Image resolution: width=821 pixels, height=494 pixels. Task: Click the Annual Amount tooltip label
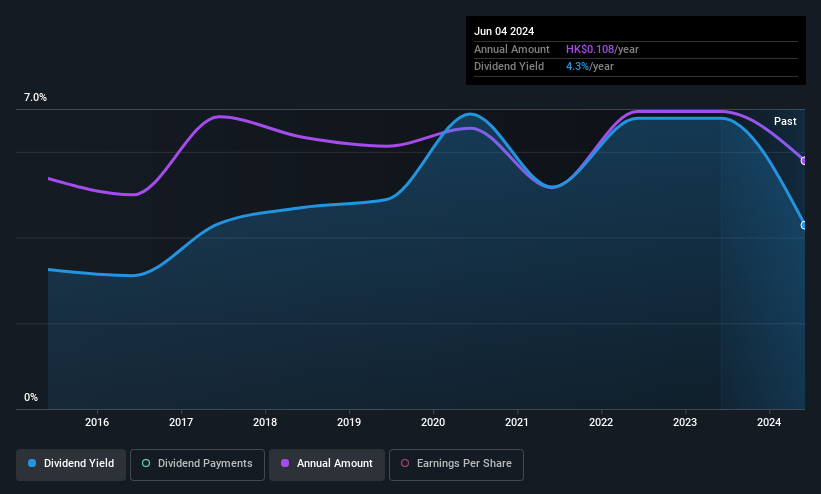[x=512, y=49]
